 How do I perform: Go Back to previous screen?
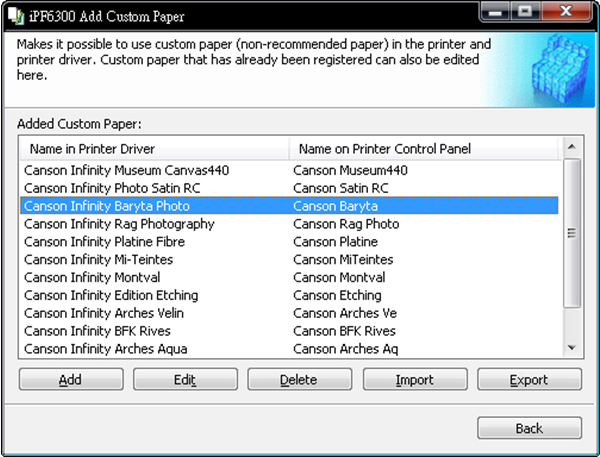point(529,428)
